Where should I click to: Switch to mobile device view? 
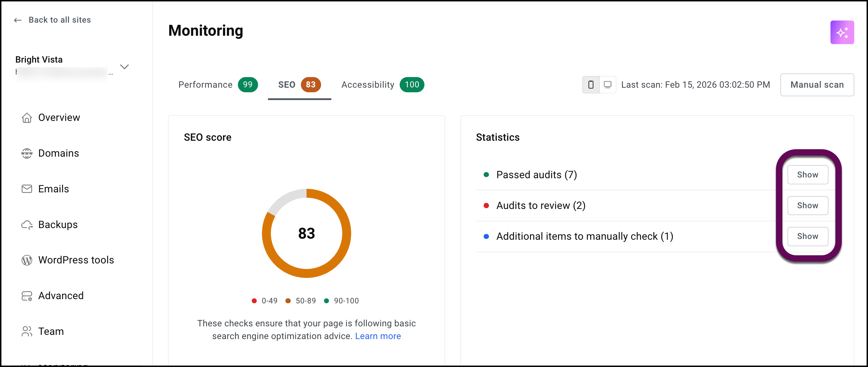[591, 85]
